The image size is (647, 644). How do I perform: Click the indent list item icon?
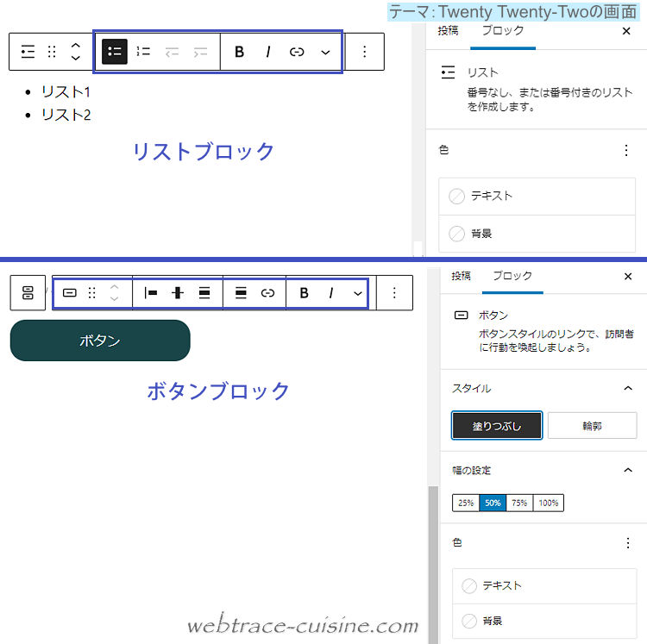point(200,52)
